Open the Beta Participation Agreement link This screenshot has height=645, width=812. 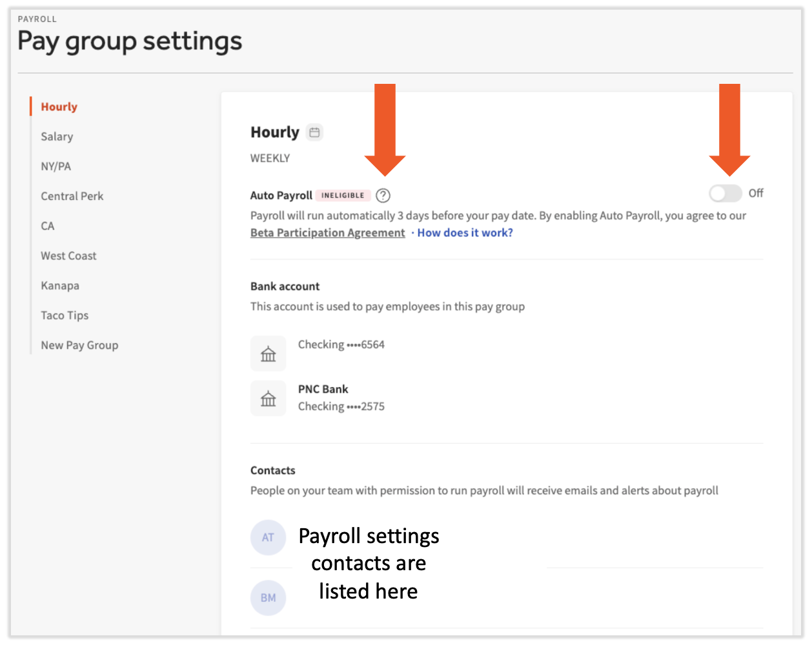click(327, 233)
